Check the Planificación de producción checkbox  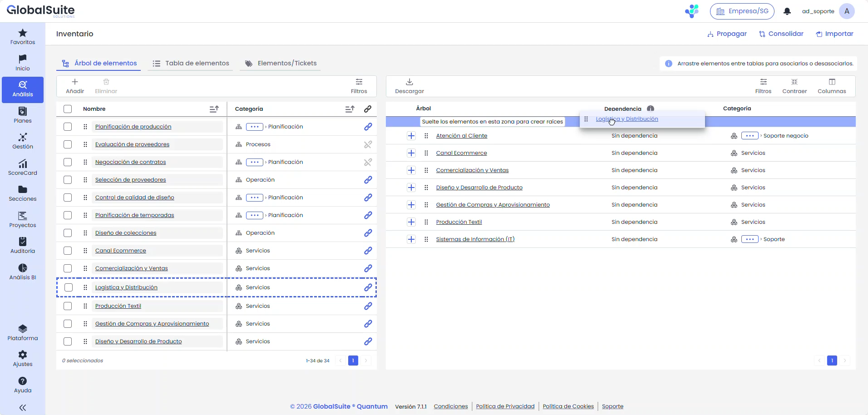pos(68,127)
